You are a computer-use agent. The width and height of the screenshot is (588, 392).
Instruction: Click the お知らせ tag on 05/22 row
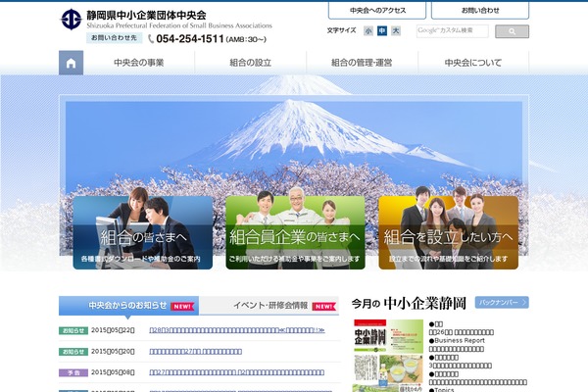[73, 331]
